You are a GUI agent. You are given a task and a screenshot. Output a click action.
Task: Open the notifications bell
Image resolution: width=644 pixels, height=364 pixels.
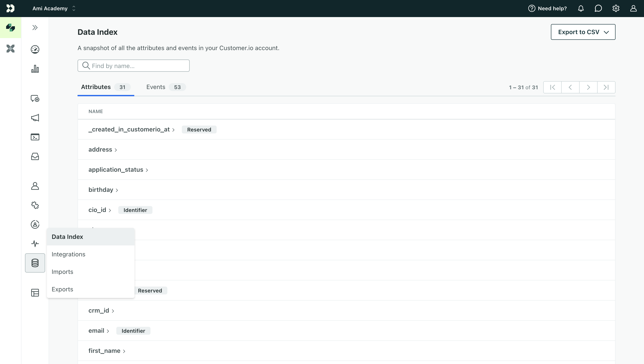[581, 8]
